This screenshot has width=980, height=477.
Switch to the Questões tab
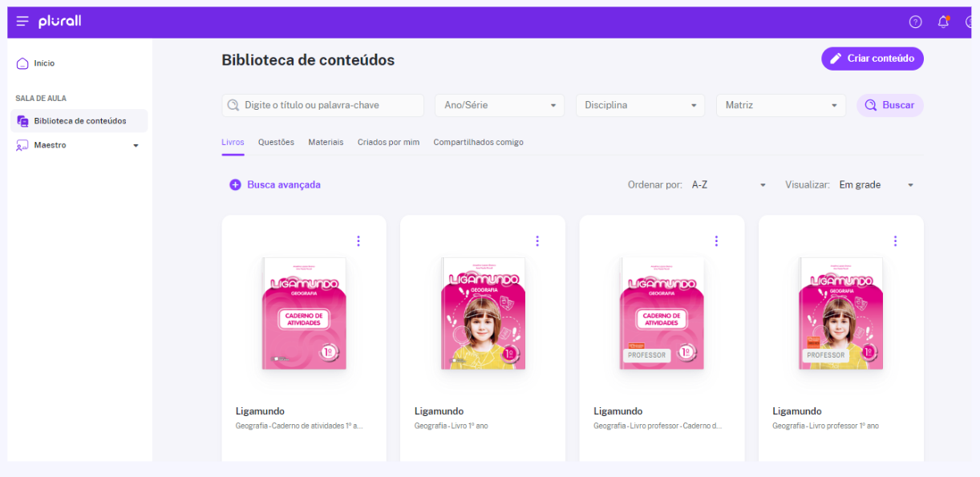(x=276, y=142)
